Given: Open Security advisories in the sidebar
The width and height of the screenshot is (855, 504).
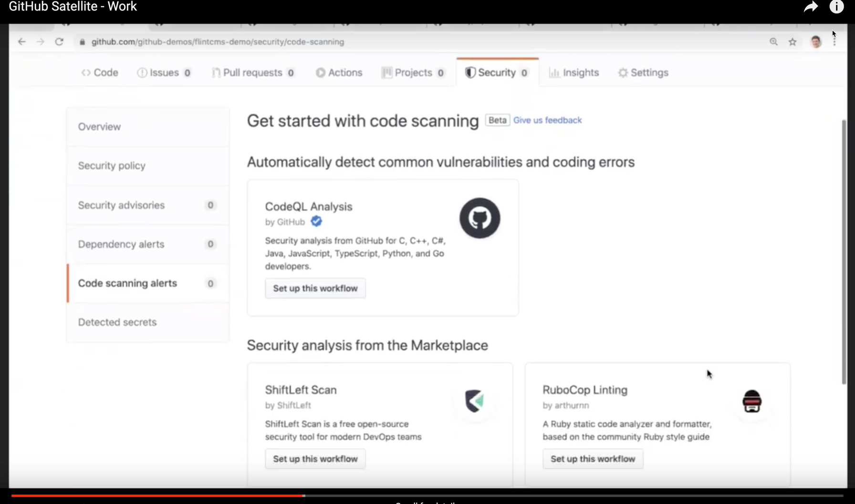Looking at the screenshot, I should (148, 205).
